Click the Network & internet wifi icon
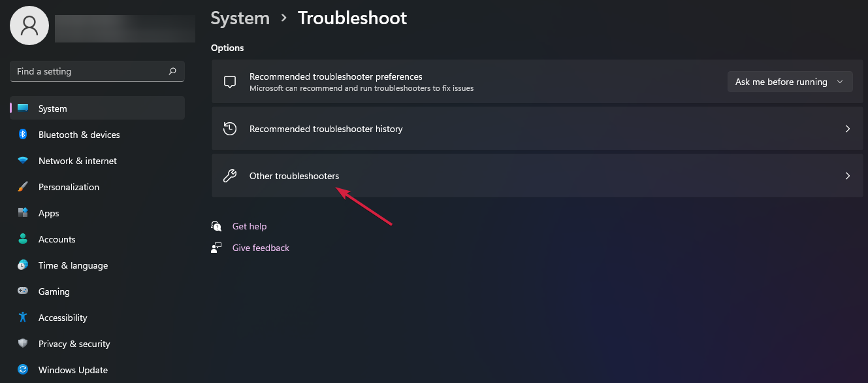 click(23, 161)
